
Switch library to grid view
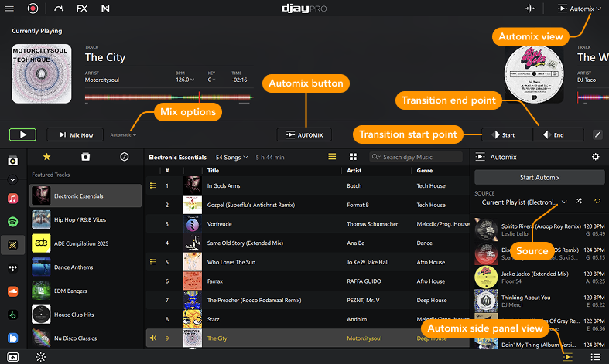coord(353,157)
